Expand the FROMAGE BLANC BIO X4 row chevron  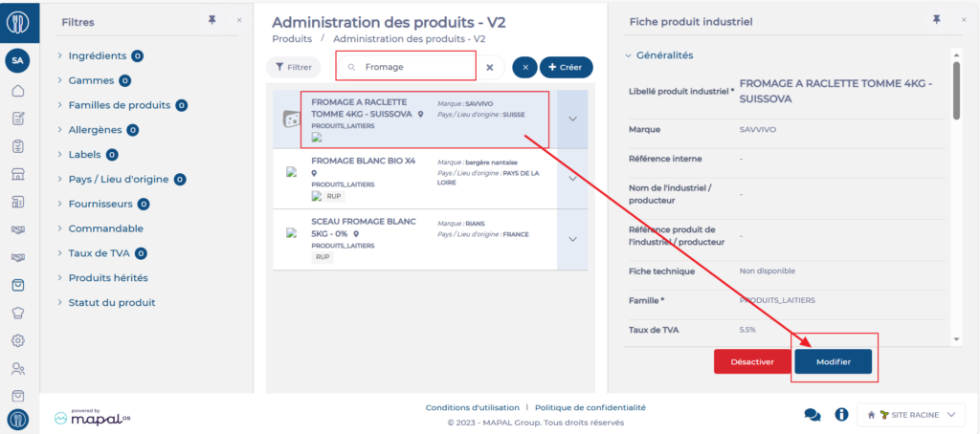pos(572,179)
